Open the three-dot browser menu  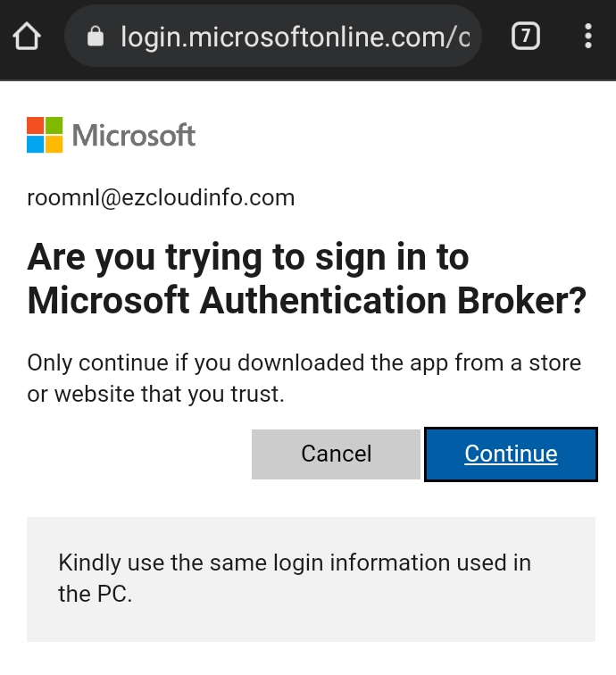pos(587,36)
